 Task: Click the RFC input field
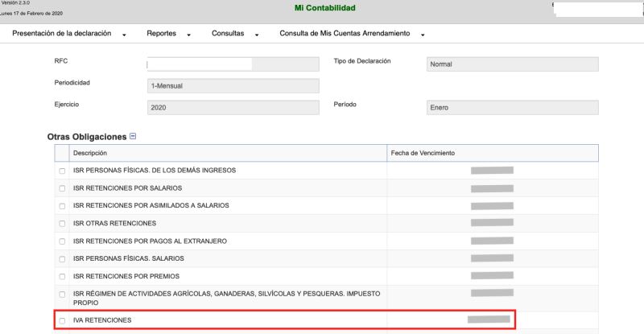click(233, 64)
